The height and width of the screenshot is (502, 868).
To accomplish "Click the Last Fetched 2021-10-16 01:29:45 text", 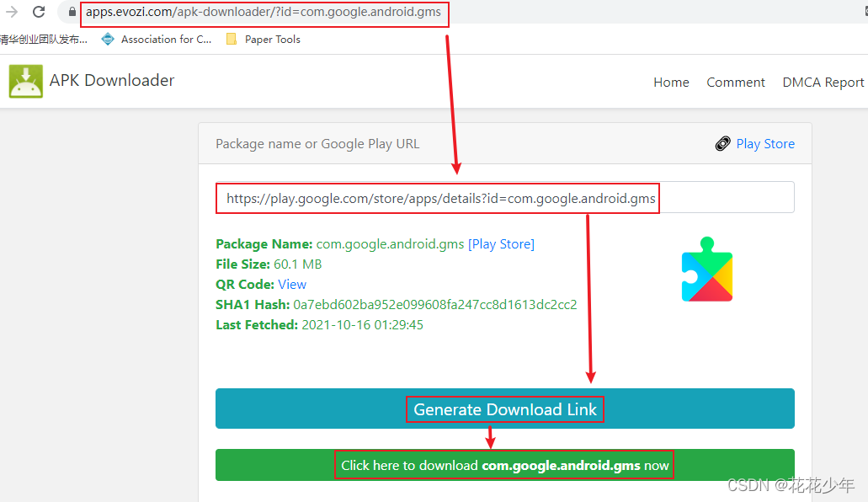I will [x=319, y=324].
